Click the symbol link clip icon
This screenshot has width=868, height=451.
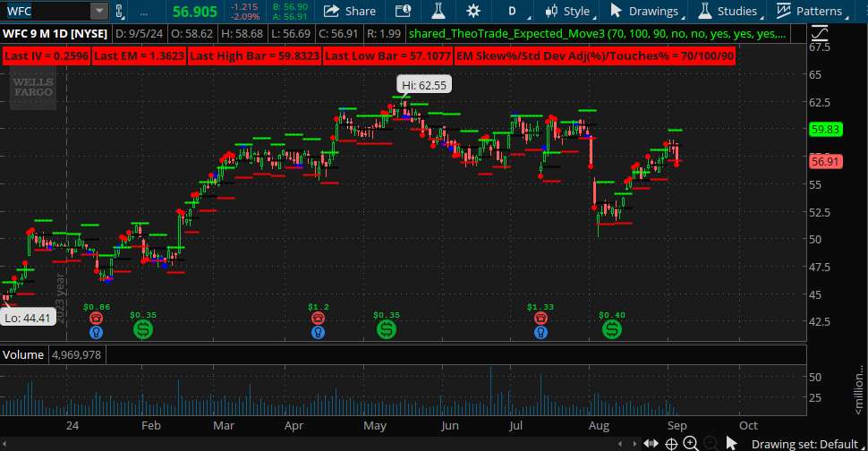coord(119,11)
